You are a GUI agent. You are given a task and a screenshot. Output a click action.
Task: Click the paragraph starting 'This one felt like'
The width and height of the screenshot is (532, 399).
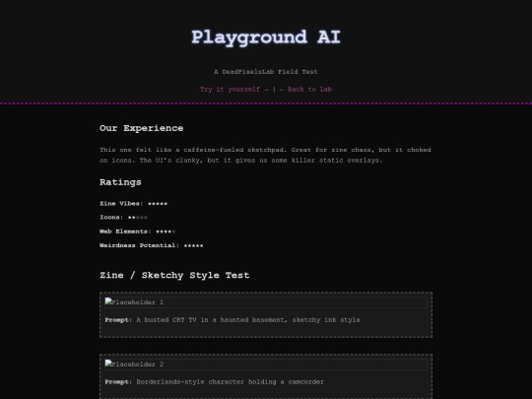coord(265,155)
